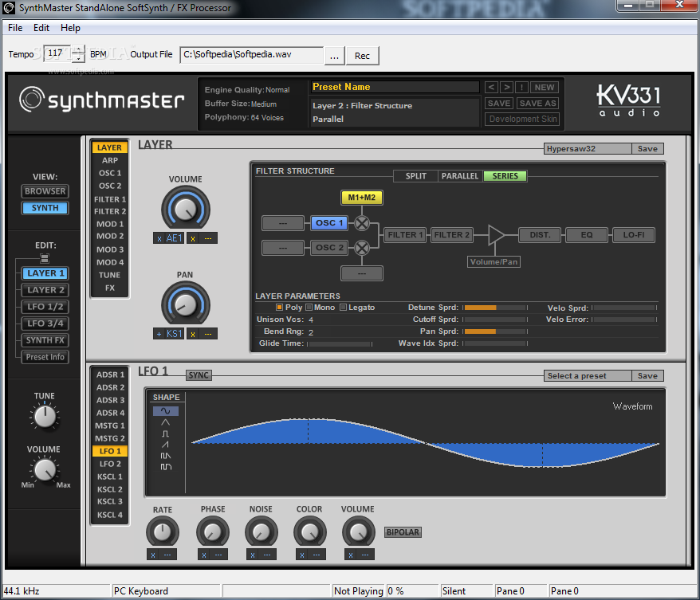Image resolution: width=700 pixels, height=600 pixels.
Task: Open the AE1 volume modulation source selector
Action: [174, 238]
